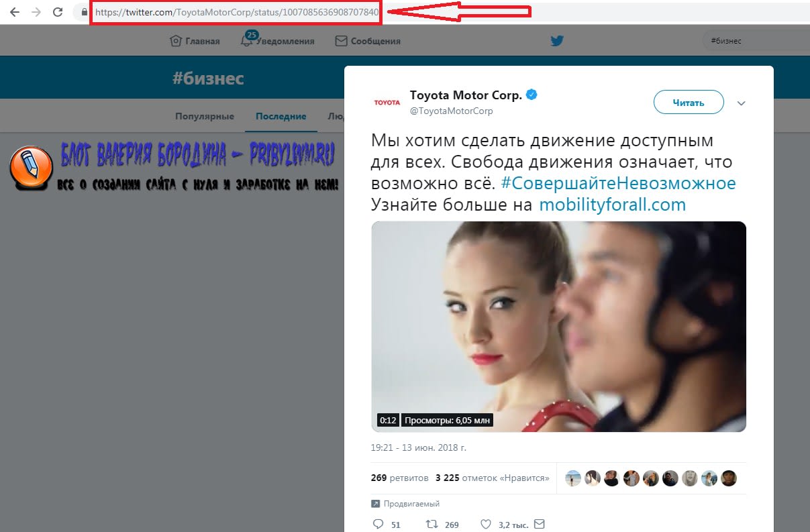This screenshot has width=810, height=532.
Task: Like the tweet with the heart icon
Action: (x=487, y=524)
